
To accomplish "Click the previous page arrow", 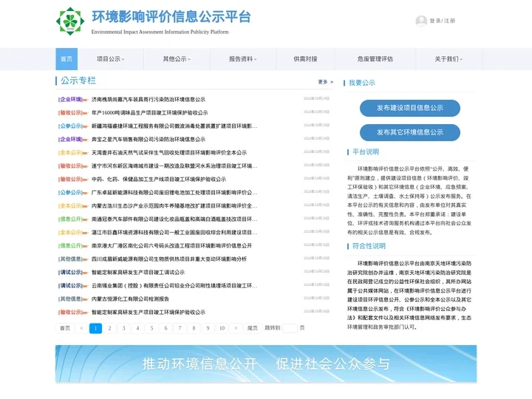I will [x=81, y=328].
